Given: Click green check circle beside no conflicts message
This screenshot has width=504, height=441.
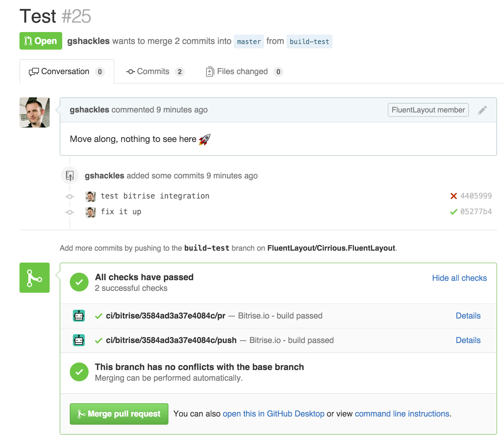Looking at the screenshot, I should tap(79, 372).
